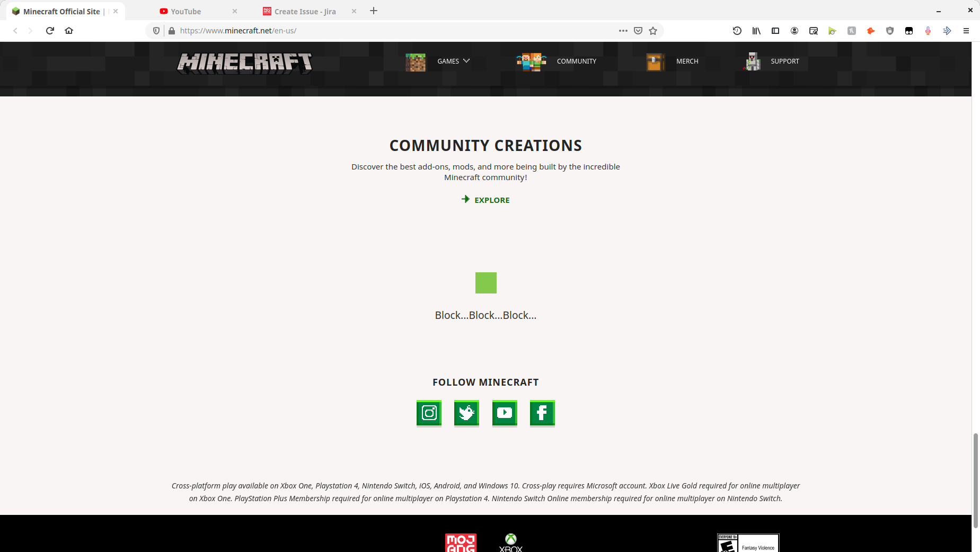Click the 'Block...Block...Block...' loading text
This screenshot has width=980, height=552.
tap(485, 315)
